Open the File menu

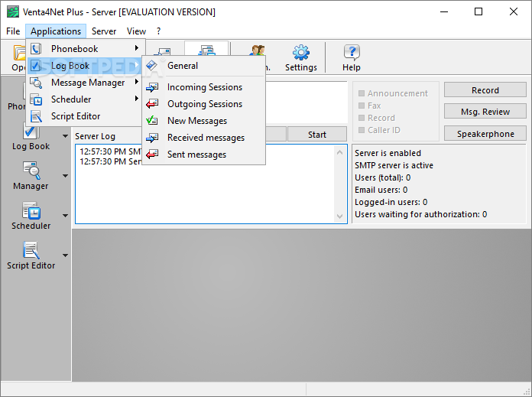coord(13,31)
